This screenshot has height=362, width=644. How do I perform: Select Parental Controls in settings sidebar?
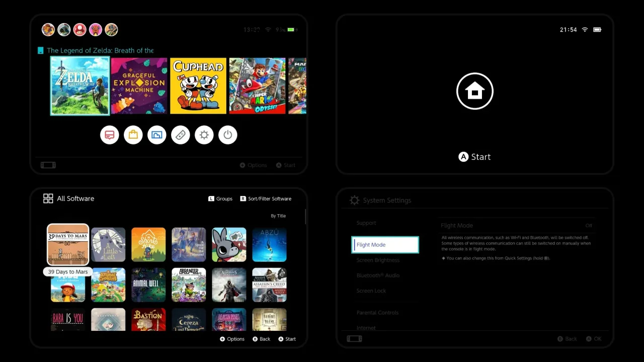point(377,313)
